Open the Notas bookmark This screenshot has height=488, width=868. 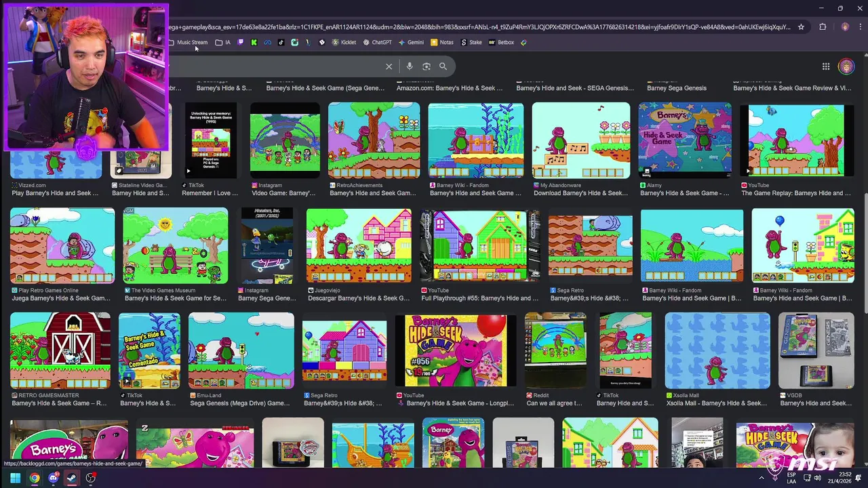[x=442, y=42]
